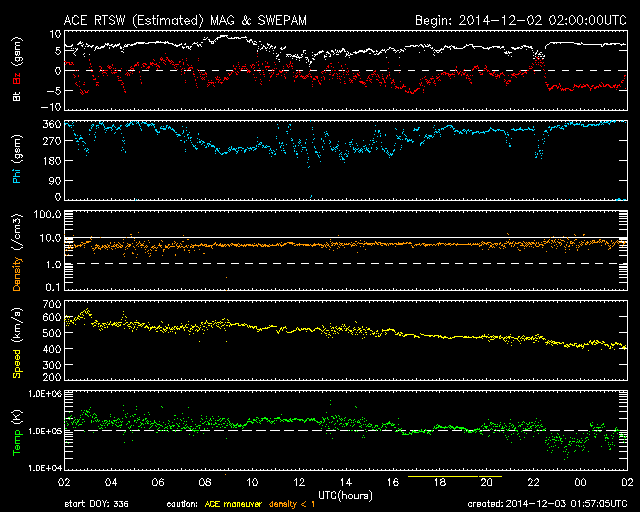Select the 22 hour tick on time axis

pyautogui.click(x=534, y=481)
